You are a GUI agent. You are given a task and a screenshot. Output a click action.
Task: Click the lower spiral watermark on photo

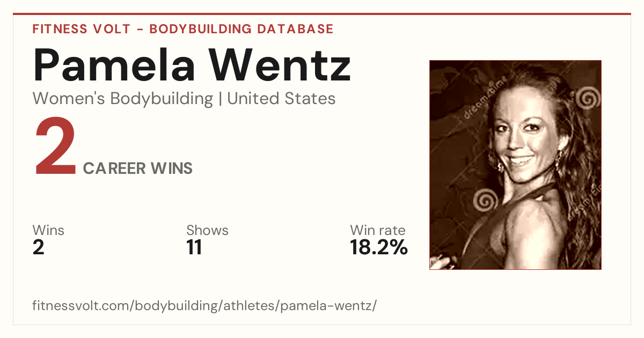coord(486,200)
